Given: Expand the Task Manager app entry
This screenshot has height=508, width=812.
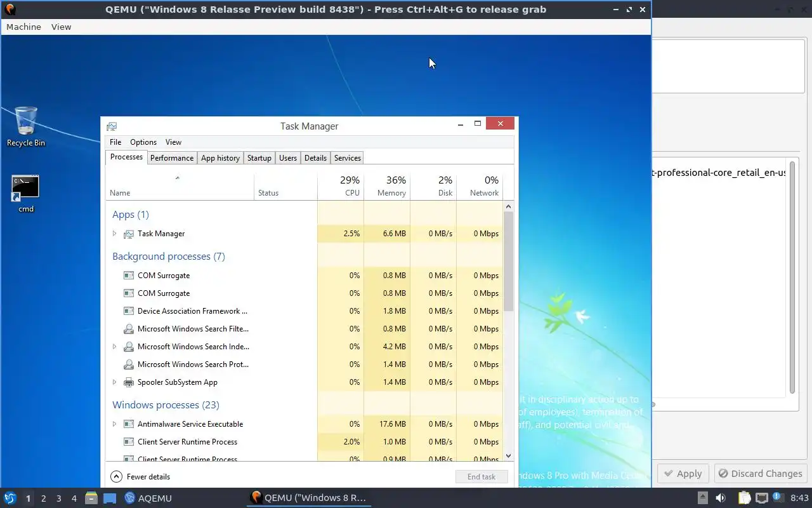Looking at the screenshot, I should point(114,234).
